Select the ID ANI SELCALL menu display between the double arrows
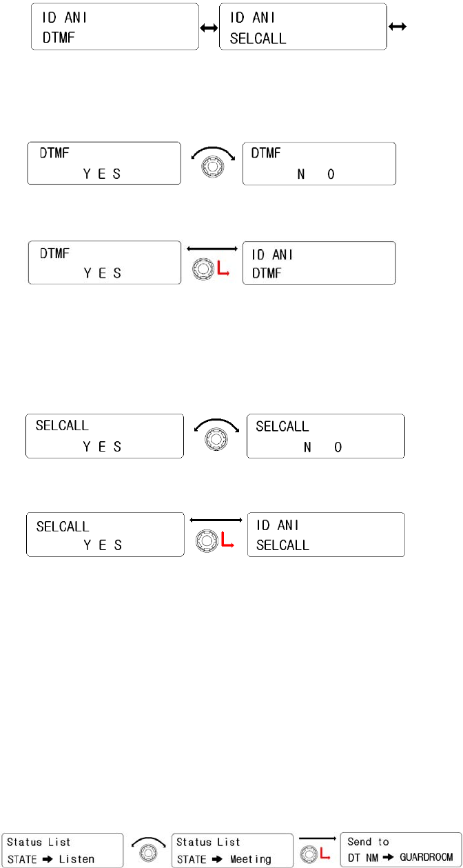 (x=302, y=27)
